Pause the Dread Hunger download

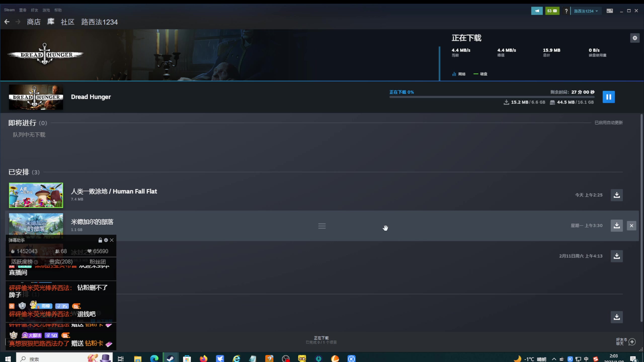pyautogui.click(x=609, y=97)
